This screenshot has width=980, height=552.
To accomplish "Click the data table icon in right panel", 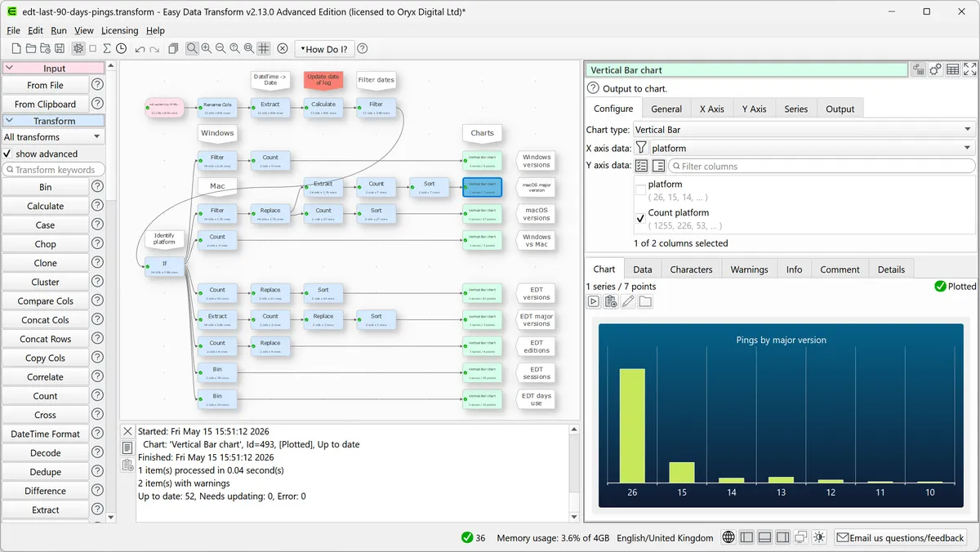I will (952, 69).
